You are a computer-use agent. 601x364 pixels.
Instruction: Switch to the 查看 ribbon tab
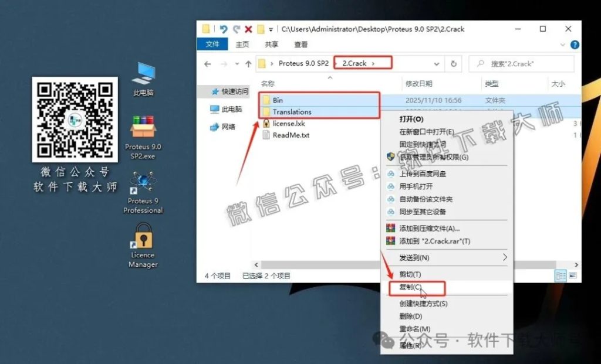coord(300,44)
